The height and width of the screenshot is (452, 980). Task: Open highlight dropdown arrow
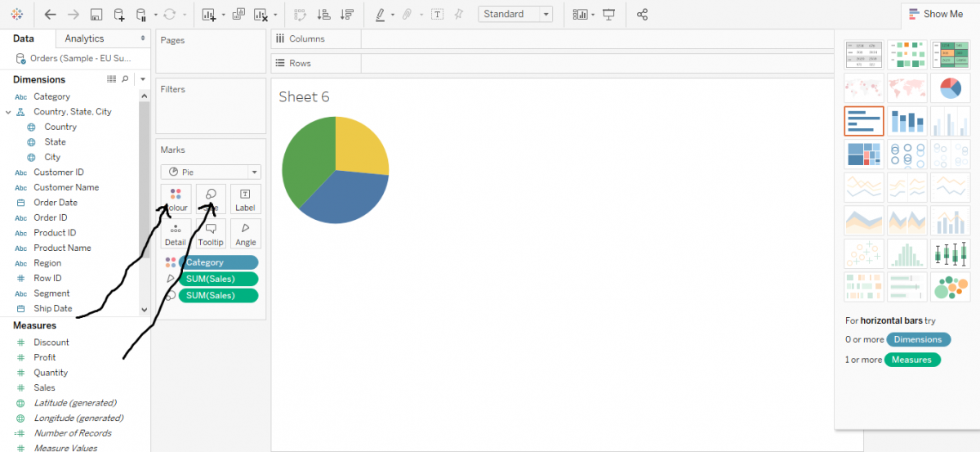click(x=393, y=15)
